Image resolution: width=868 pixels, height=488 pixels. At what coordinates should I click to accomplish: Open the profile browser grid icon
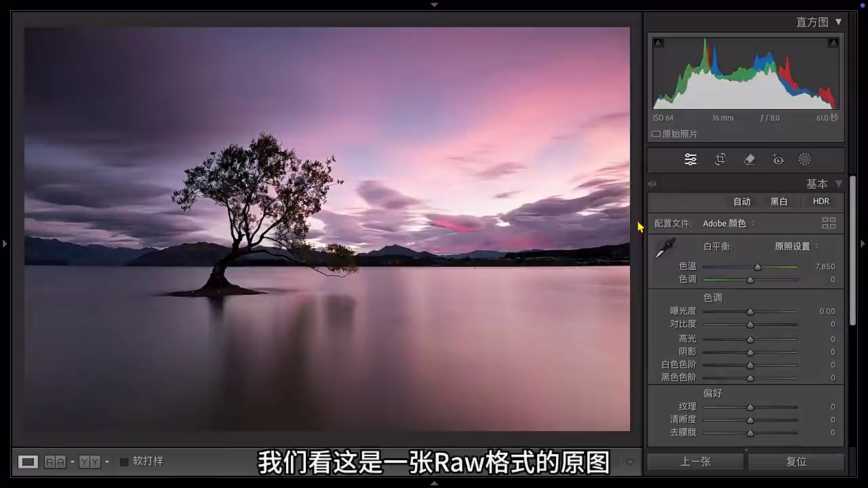829,223
